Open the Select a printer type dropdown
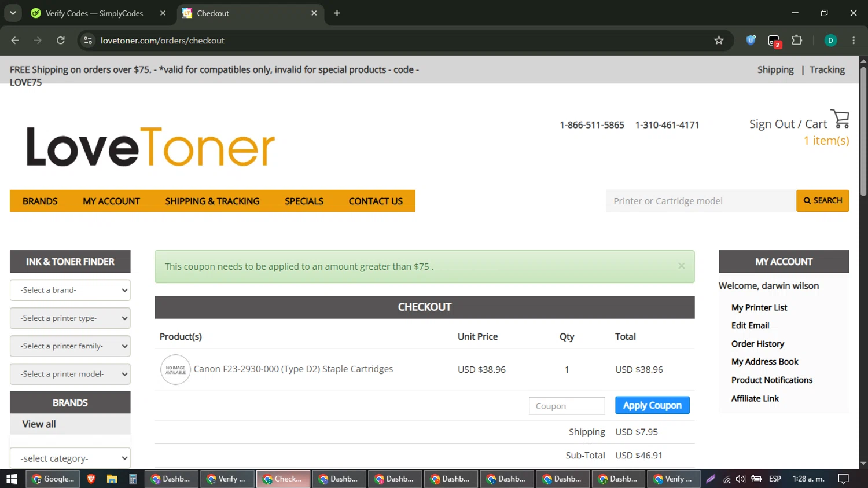The width and height of the screenshot is (868, 488). coord(70,318)
